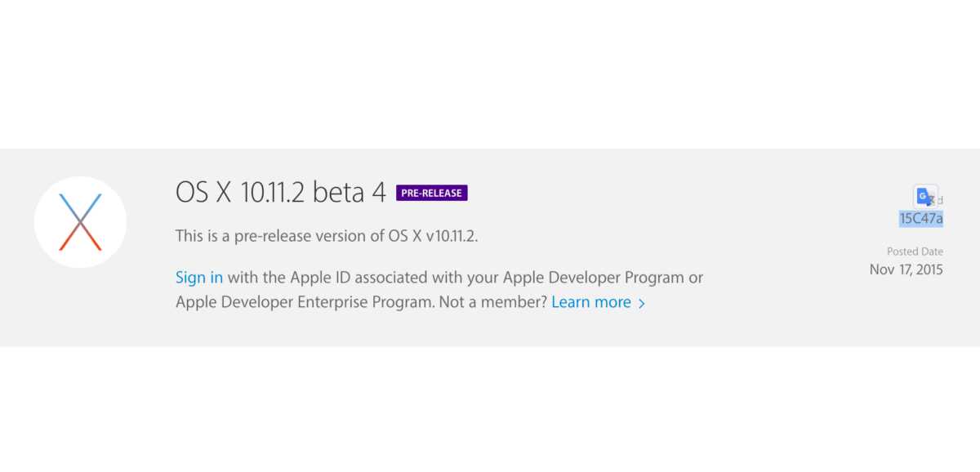This screenshot has height=472, width=980.
Task: Click the Posted Date label
Action: 915,252
